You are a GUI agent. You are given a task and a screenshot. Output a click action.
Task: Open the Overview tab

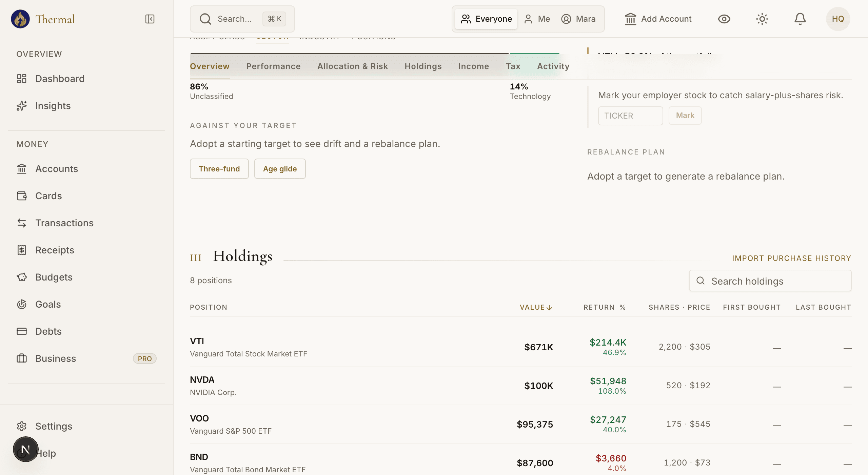(210, 66)
